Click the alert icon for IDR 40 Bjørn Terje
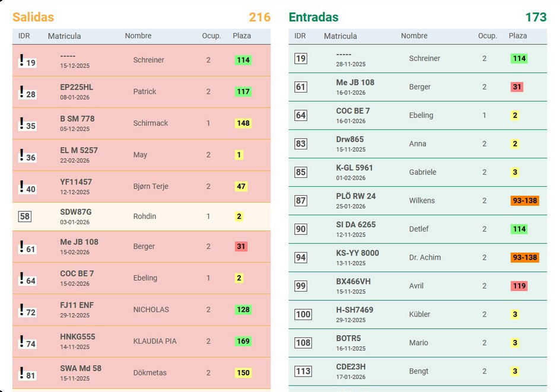The width and height of the screenshot is (560, 392). (22, 187)
